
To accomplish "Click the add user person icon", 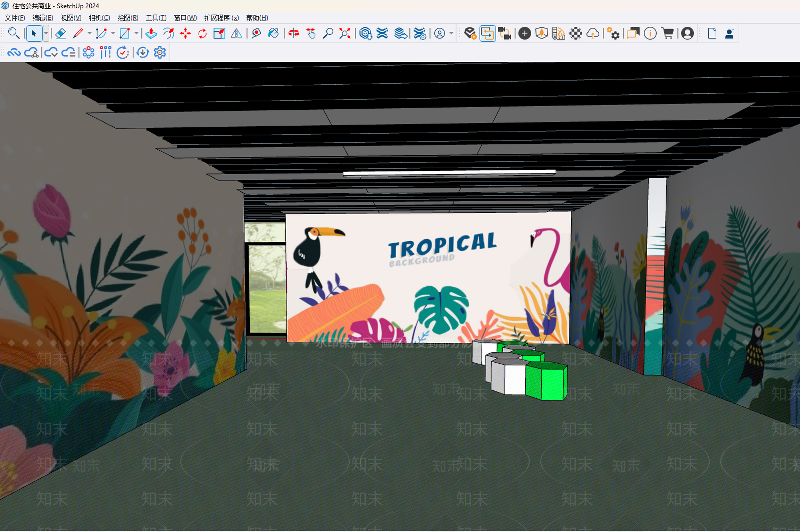I will tap(729, 33).
